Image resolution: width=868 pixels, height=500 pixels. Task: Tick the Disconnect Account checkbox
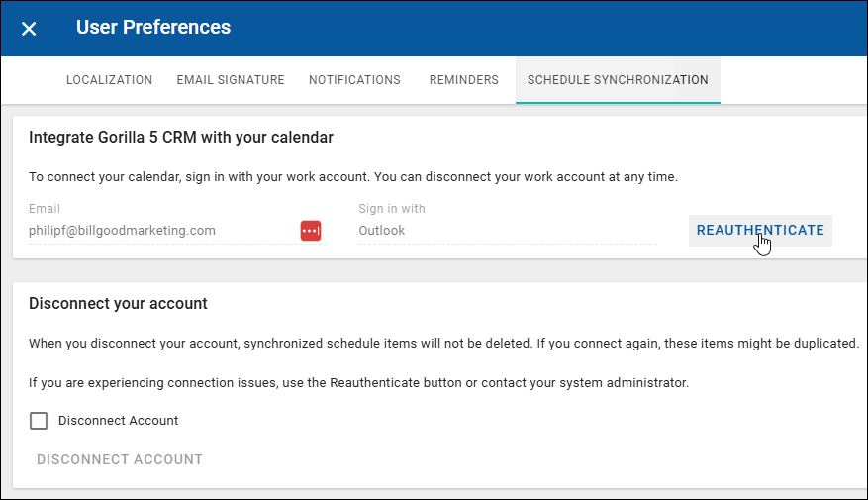pyautogui.click(x=39, y=421)
